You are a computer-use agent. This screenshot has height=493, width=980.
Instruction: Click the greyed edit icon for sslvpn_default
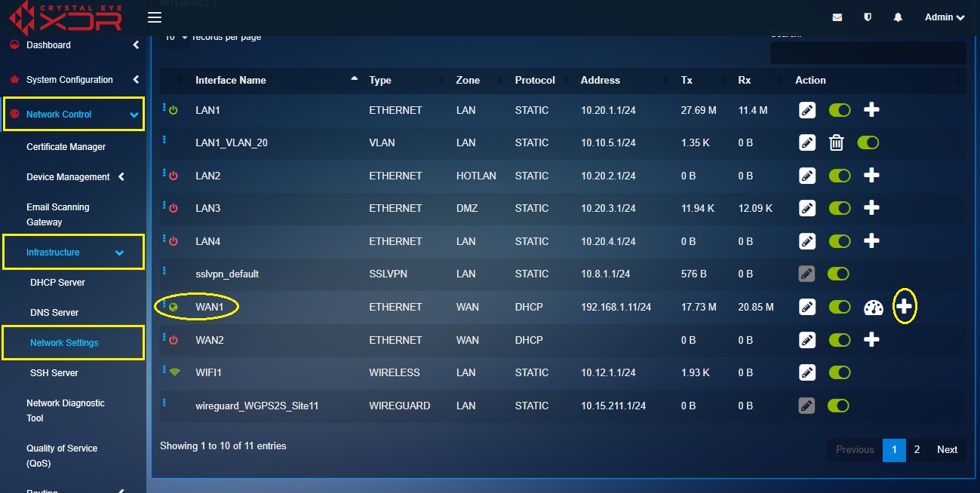point(807,274)
